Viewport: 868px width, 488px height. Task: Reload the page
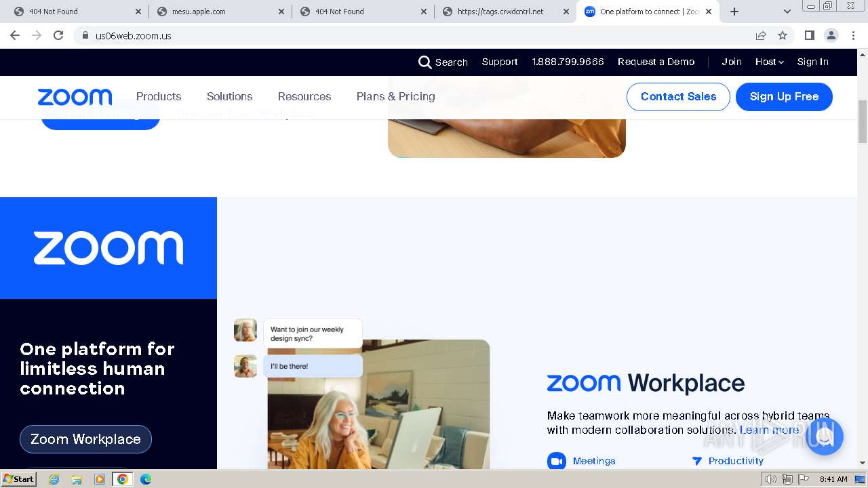click(x=58, y=36)
